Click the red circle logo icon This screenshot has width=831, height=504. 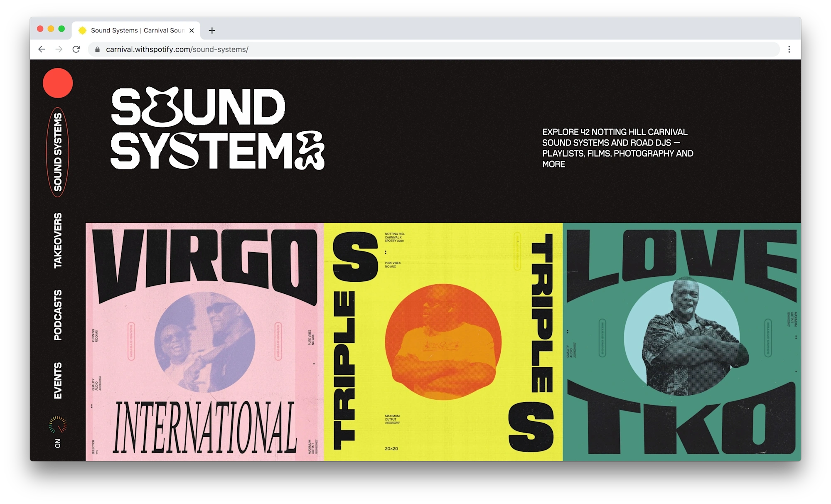click(57, 83)
